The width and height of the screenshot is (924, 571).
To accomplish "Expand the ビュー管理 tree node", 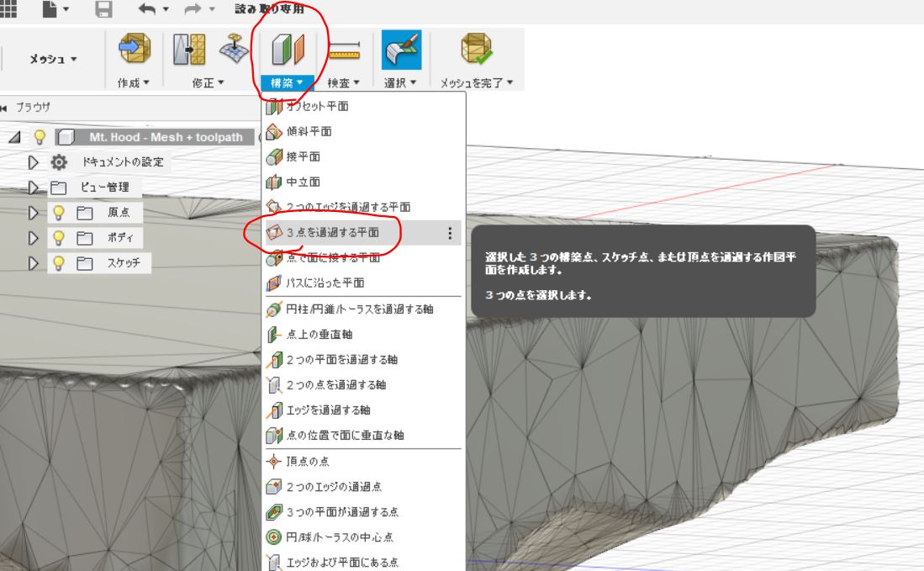I will 34,188.
